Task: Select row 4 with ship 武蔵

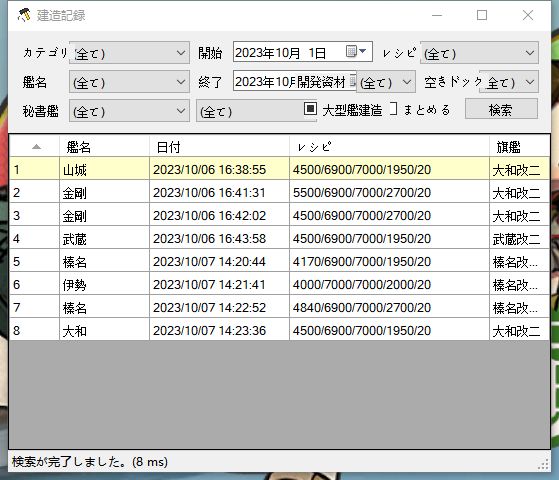Action: point(280,239)
